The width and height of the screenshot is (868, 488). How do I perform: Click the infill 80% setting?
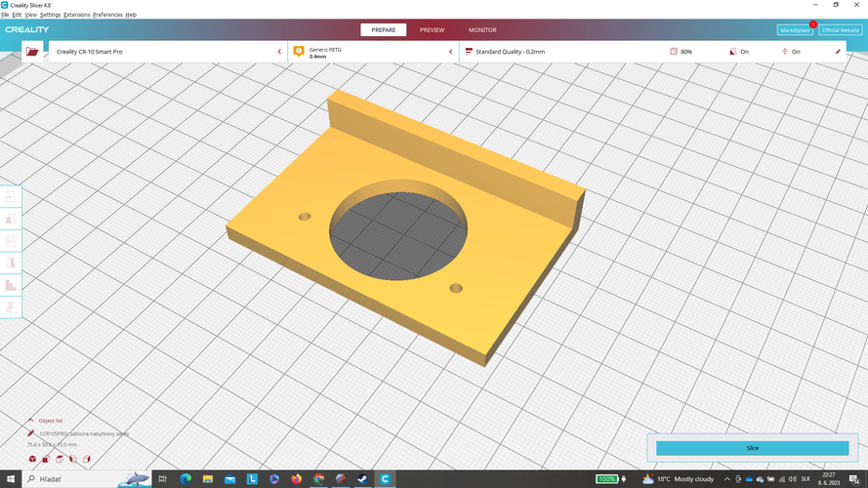pyautogui.click(x=681, y=52)
